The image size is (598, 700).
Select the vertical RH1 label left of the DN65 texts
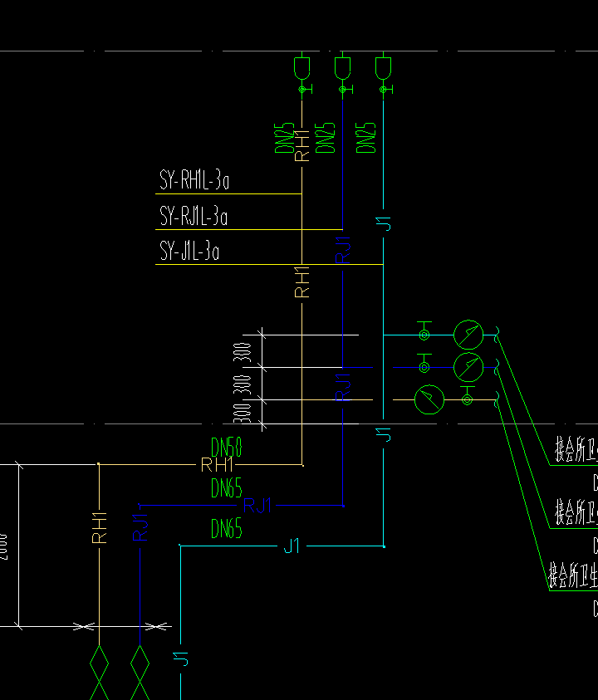tap(99, 527)
